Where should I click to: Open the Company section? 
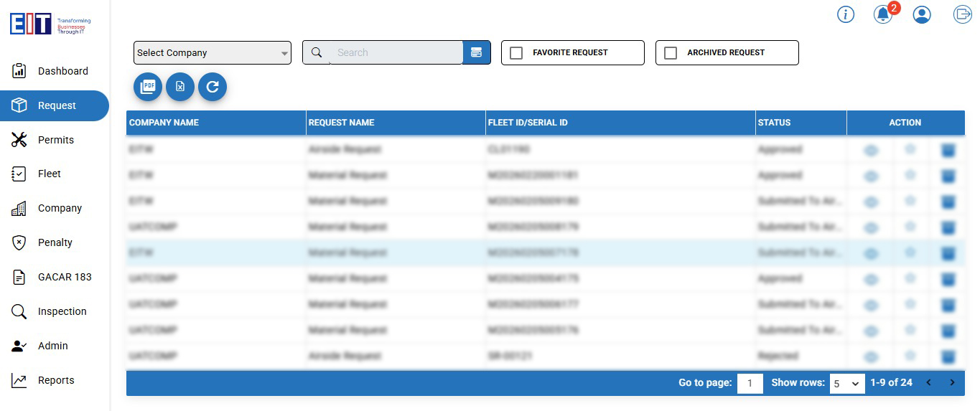tap(55, 208)
